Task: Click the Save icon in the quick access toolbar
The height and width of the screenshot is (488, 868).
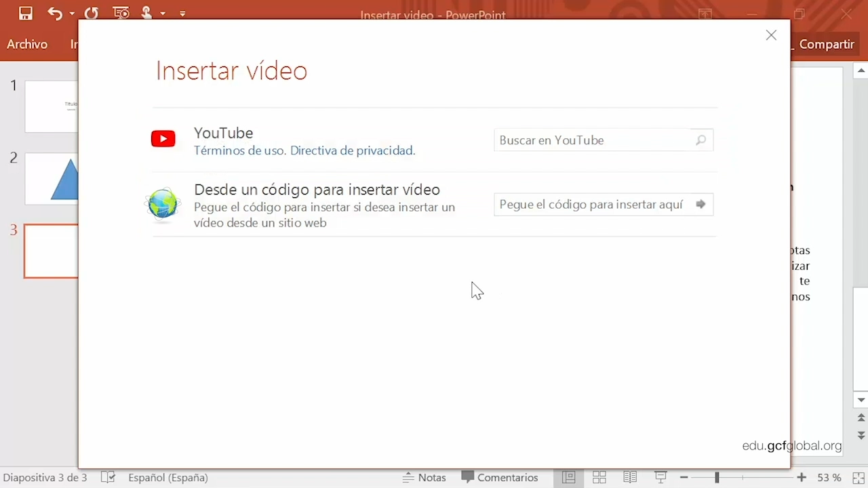Action: tap(26, 13)
